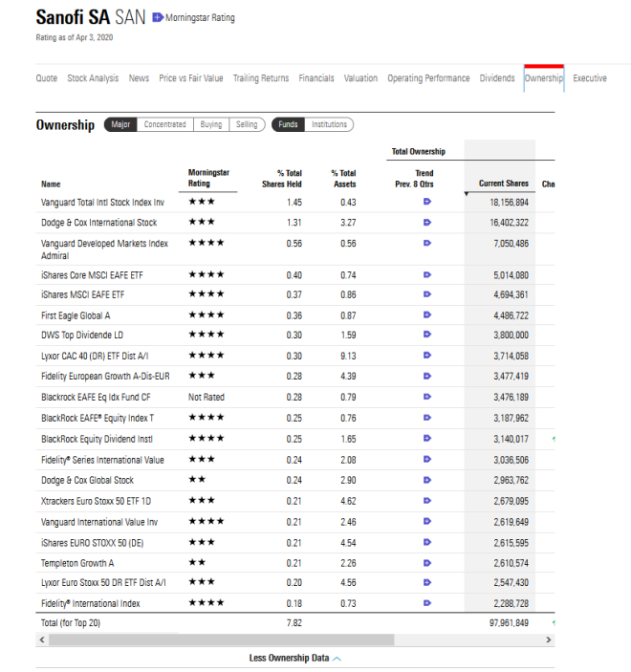Click trend icon for Fidelity International Index row

pos(426,603)
